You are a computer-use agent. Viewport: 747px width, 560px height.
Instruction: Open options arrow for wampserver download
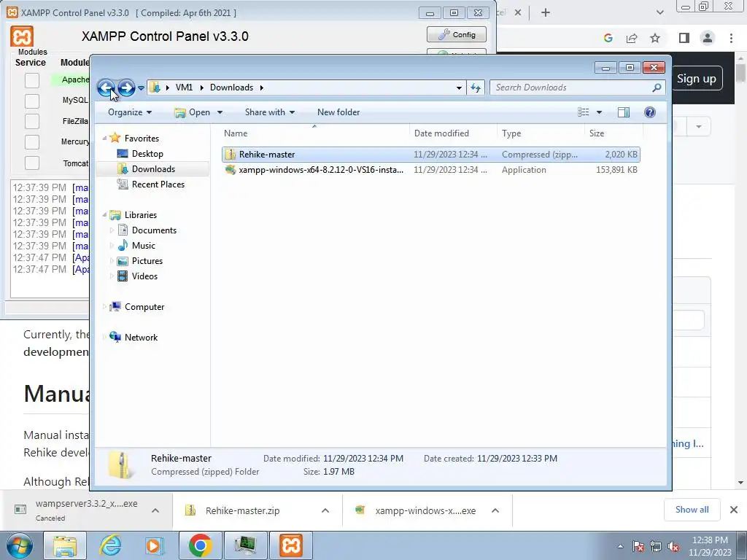pyautogui.click(x=155, y=510)
